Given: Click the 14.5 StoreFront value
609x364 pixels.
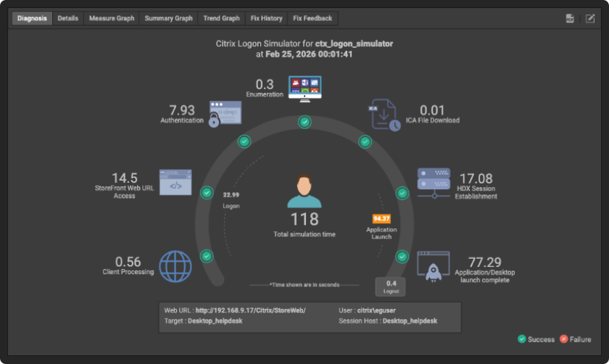Looking at the screenshot, I should click(x=124, y=178).
